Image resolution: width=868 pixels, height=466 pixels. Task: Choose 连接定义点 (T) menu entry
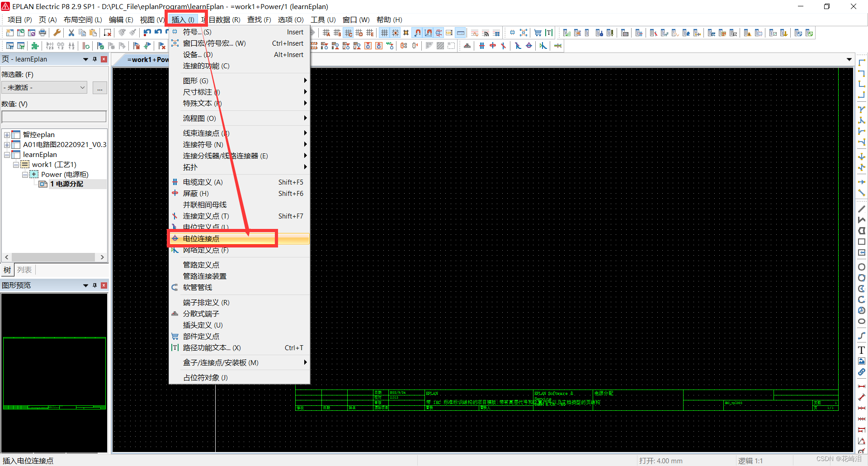tap(239, 216)
